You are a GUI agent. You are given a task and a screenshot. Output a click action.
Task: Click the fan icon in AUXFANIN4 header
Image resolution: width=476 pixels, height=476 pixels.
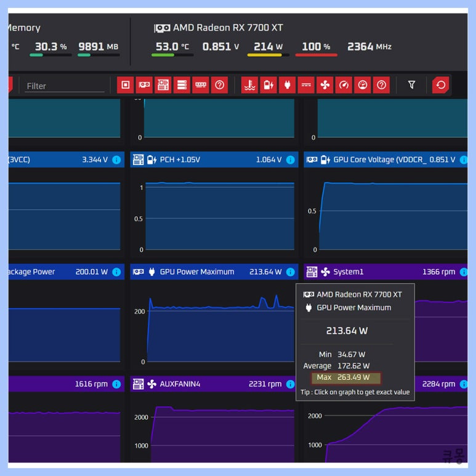click(151, 384)
